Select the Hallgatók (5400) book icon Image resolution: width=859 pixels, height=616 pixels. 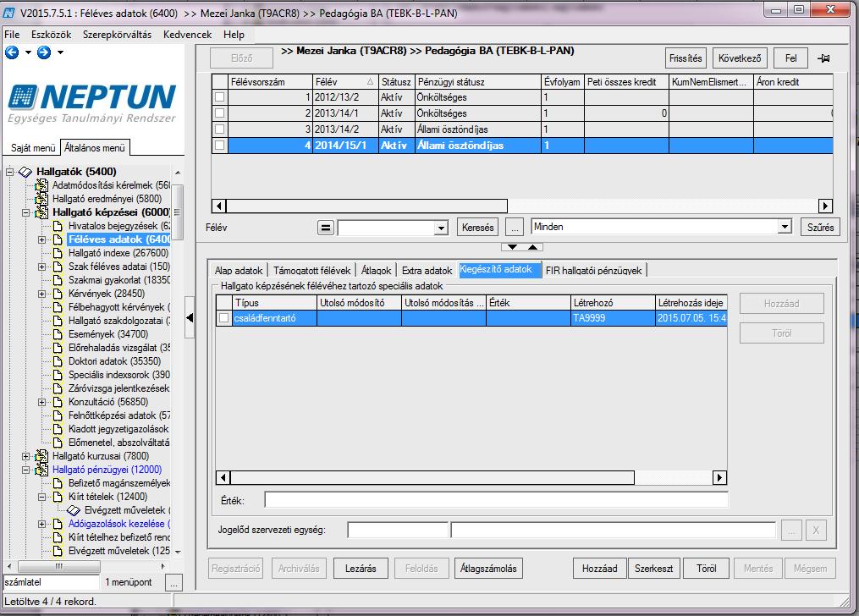(x=25, y=172)
